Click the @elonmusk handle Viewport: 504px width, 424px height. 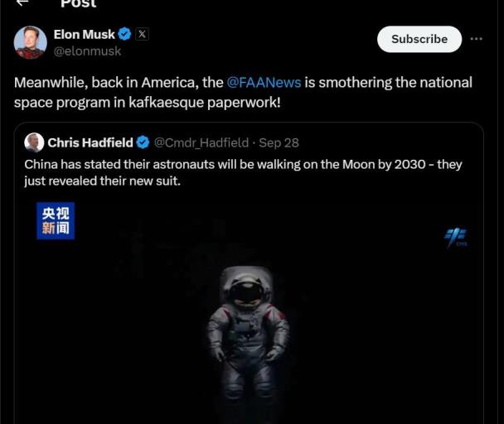[87, 51]
